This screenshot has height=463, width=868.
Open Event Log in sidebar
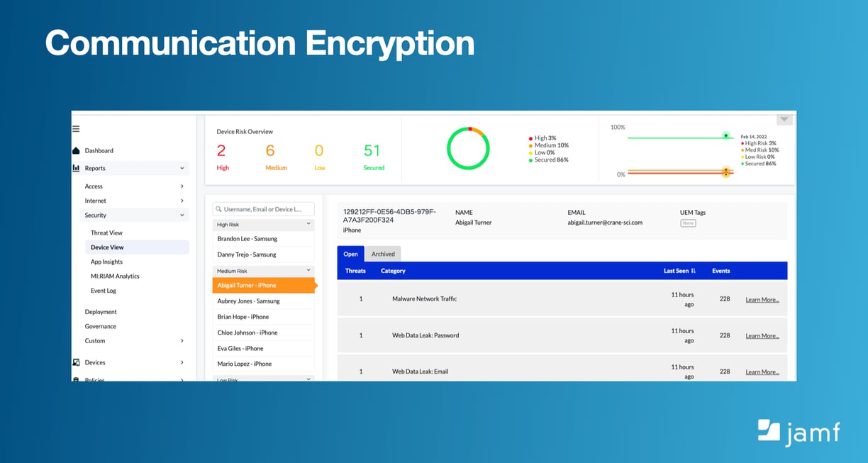click(104, 291)
